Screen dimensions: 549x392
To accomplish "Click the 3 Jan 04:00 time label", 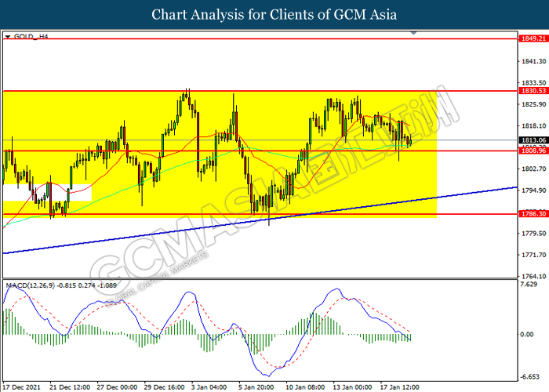I will [x=209, y=387].
